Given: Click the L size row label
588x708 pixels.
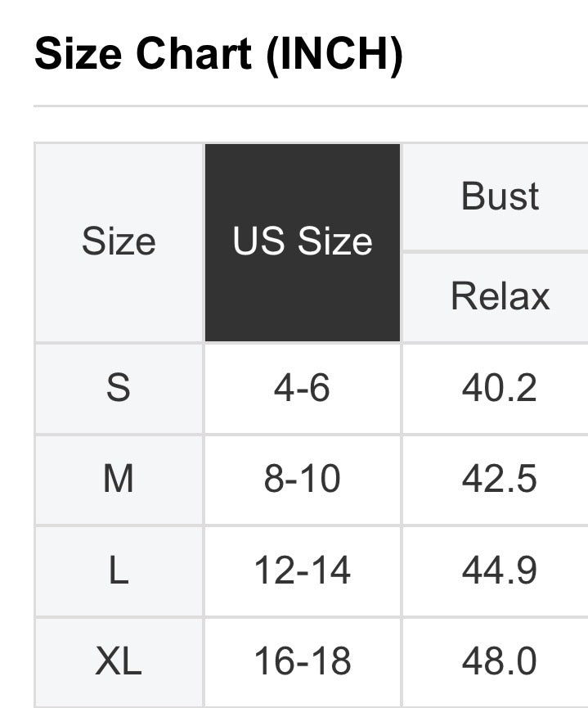Looking at the screenshot, I should 119,570.
